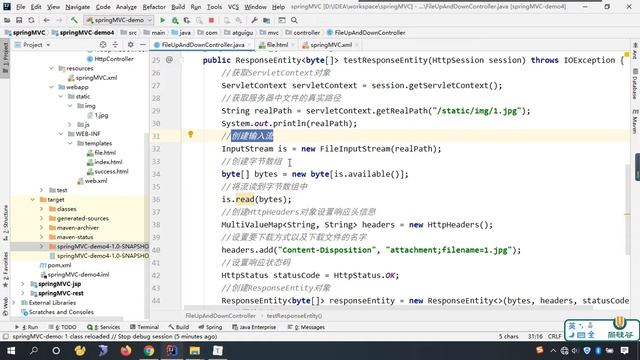This screenshot has height=360, width=640.
Task: Open the 6: TODO tool window button
Action: pyautogui.click(x=62, y=327)
